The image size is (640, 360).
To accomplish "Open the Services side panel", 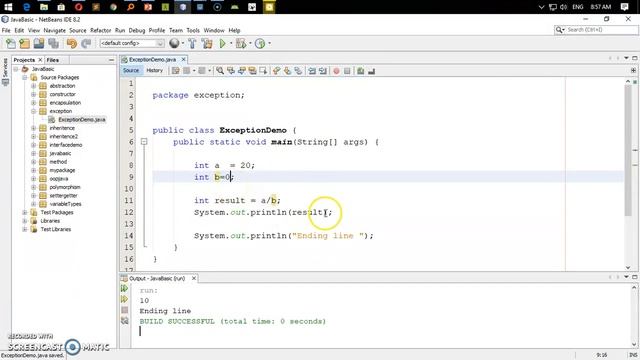I will (x=5, y=72).
